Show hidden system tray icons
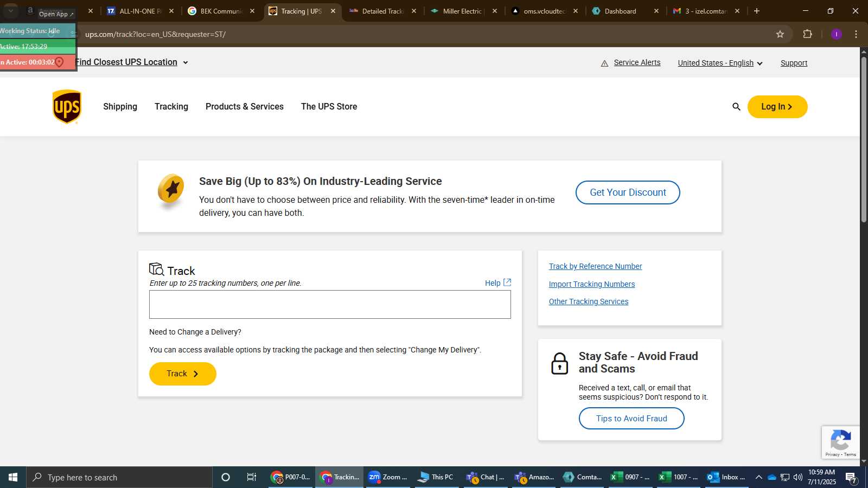The width and height of the screenshot is (868, 488). point(759,477)
